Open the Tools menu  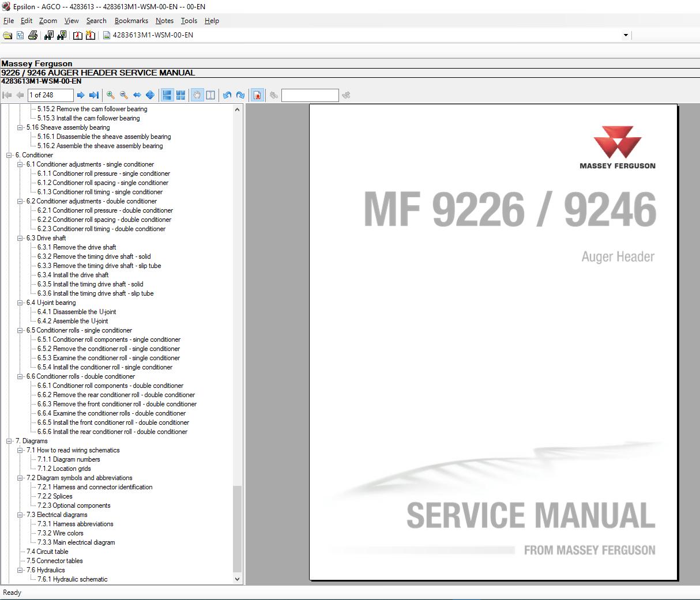click(189, 21)
